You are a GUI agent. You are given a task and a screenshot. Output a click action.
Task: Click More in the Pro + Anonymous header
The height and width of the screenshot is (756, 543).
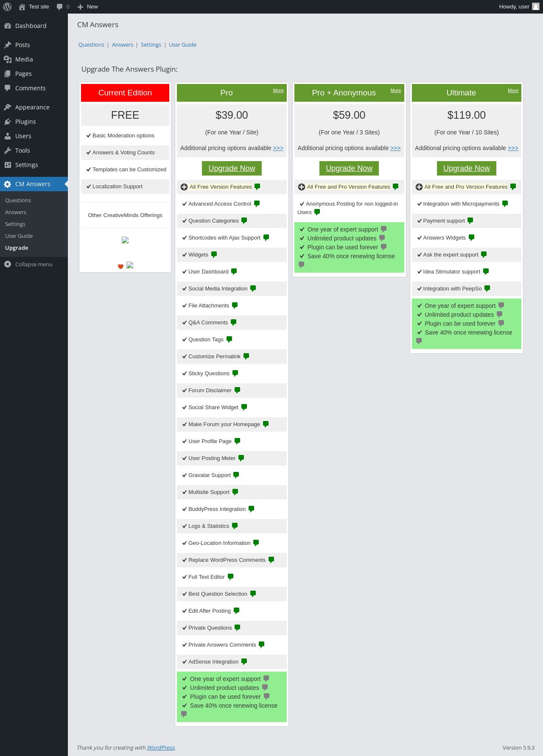(x=396, y=90)
